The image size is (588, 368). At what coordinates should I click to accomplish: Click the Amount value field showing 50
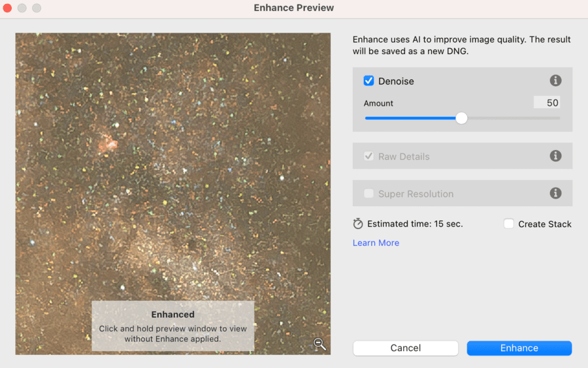tap(546, 103)
